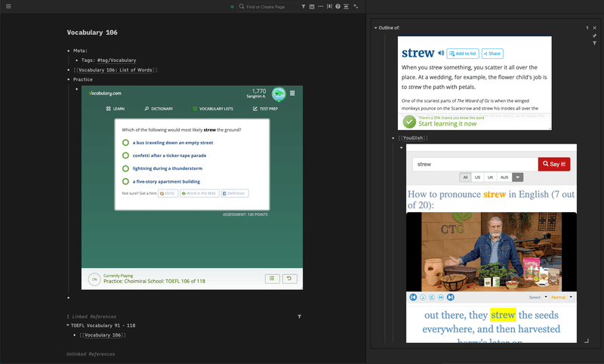Image resolution: width=604 pixels, height=364 pixels.
Task: Click the red Say it! button
Action: point(554,164)
